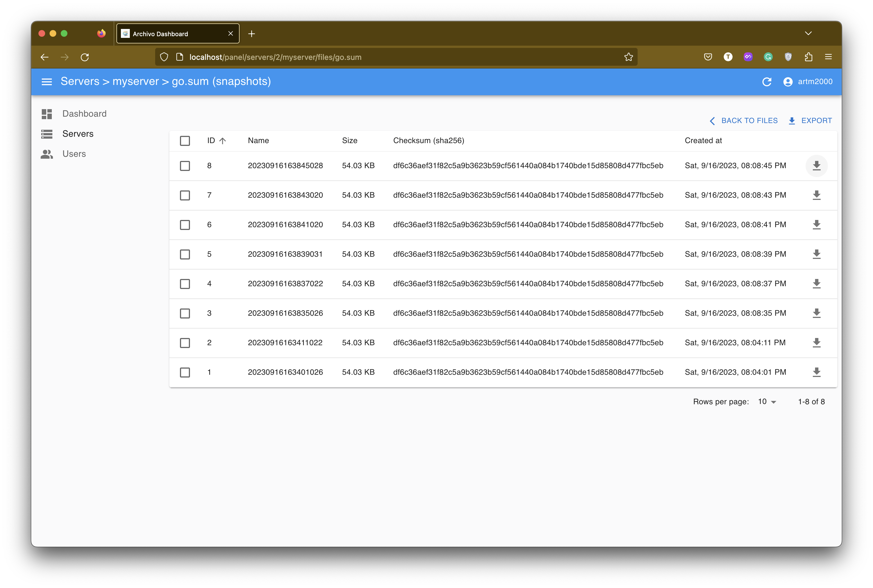Click the BACK TO FILES button

pos(743,121)
